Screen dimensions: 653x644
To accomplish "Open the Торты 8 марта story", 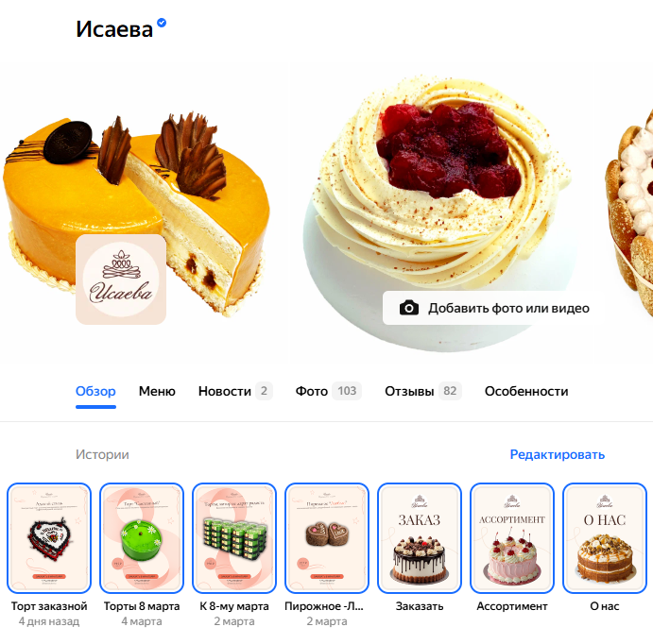I will [x=142, y=538].
